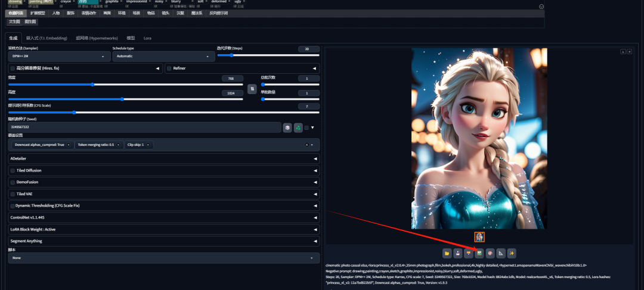Enable the DemoFusion checkbox
Viewport: 644px width, 290px height.
click(13, 182)
